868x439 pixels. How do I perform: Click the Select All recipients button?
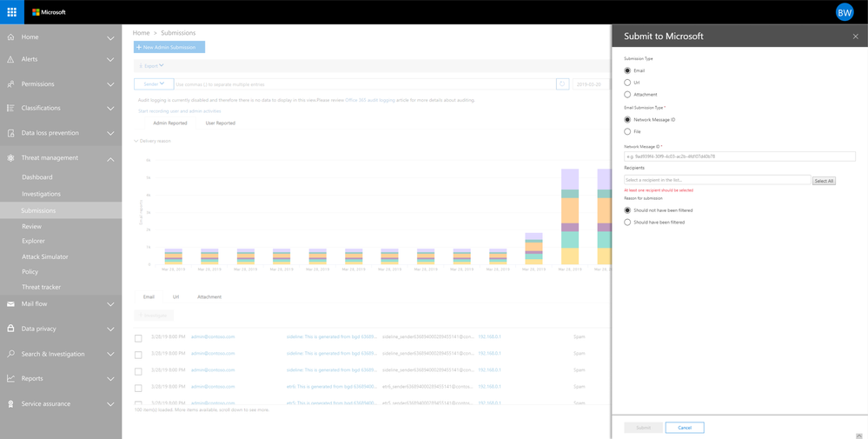(824, 181)
